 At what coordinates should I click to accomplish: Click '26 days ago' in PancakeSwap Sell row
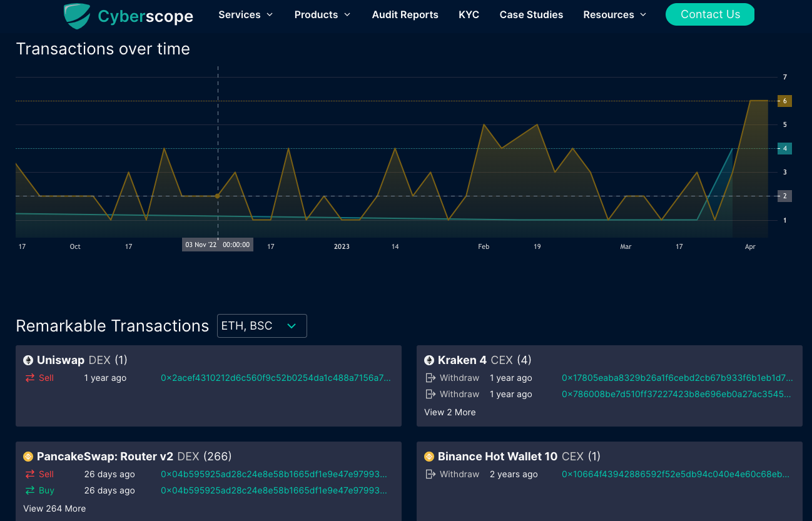point(109,474)
